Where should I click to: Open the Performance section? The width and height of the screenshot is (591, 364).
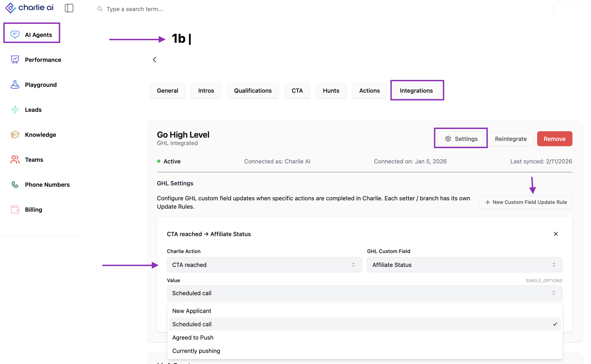pyautogui.click(x=43, y=60)
